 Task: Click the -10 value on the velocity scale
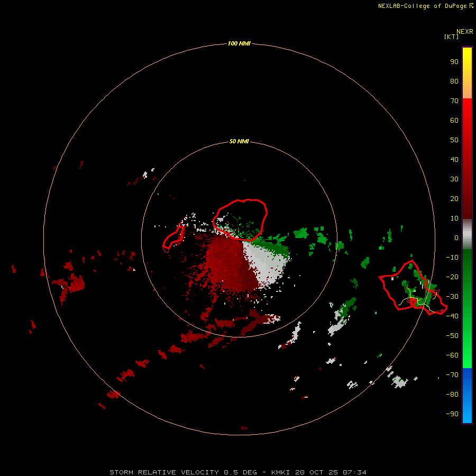pyautogui.click(x=452, y=258)
